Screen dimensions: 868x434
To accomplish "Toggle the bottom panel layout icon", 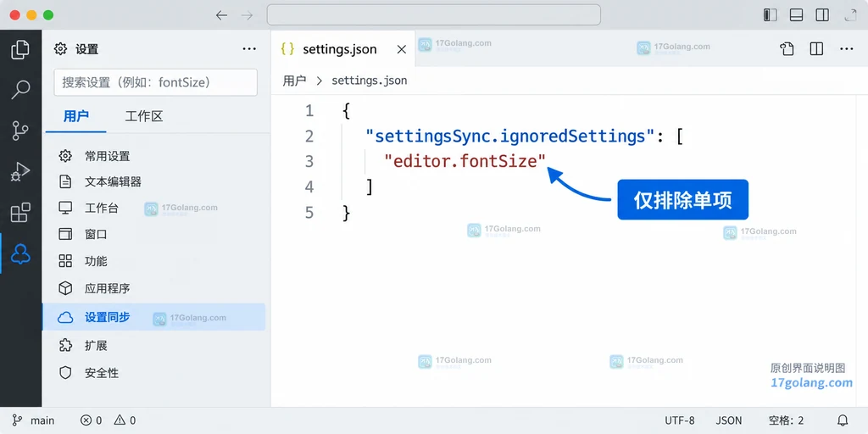I will click(x=796, y=15).
